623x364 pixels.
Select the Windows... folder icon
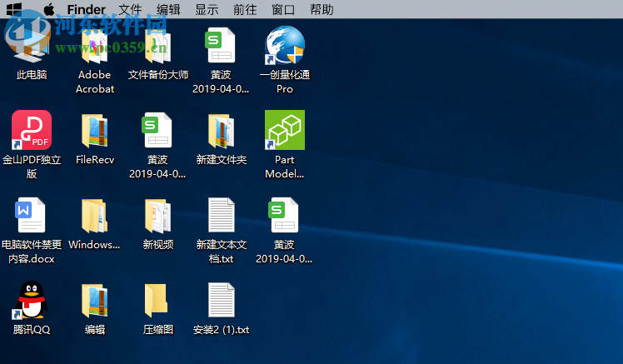point(95,216)
